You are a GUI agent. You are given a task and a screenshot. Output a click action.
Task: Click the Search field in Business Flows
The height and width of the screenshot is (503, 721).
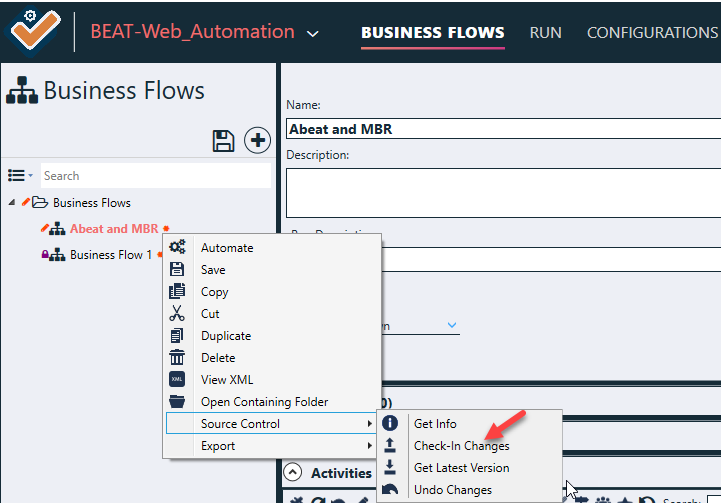click(155, 176)
